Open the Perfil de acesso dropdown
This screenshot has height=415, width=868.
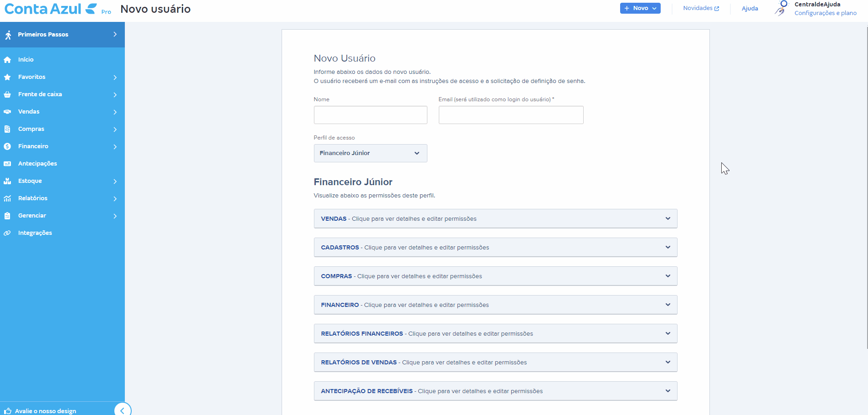click(x=370, y=153)
